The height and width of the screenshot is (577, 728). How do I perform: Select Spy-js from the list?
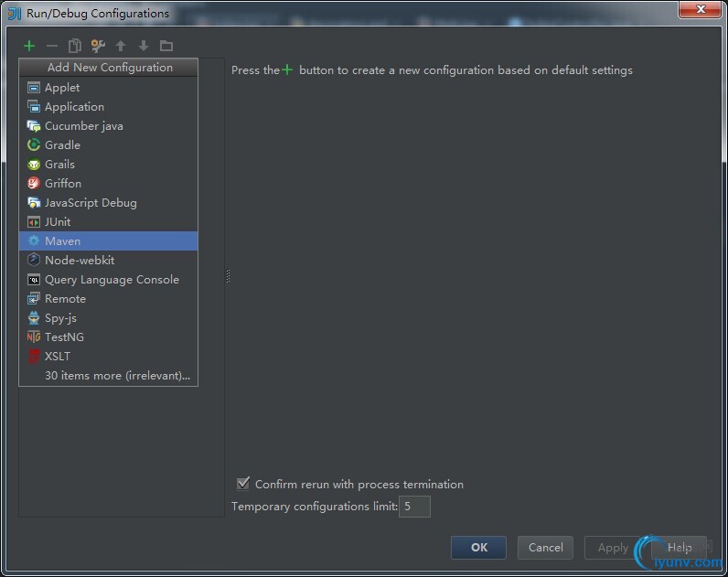[x=109, y=318]
